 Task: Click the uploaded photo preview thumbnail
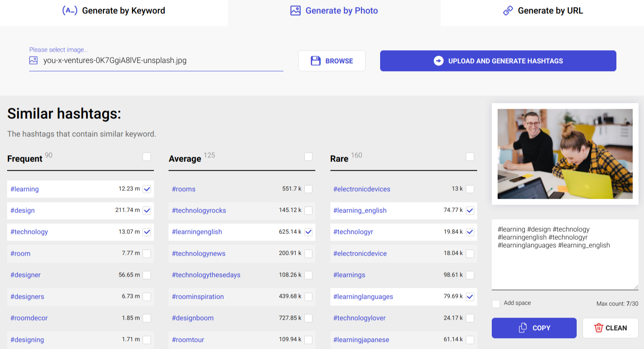click(565, 154)
